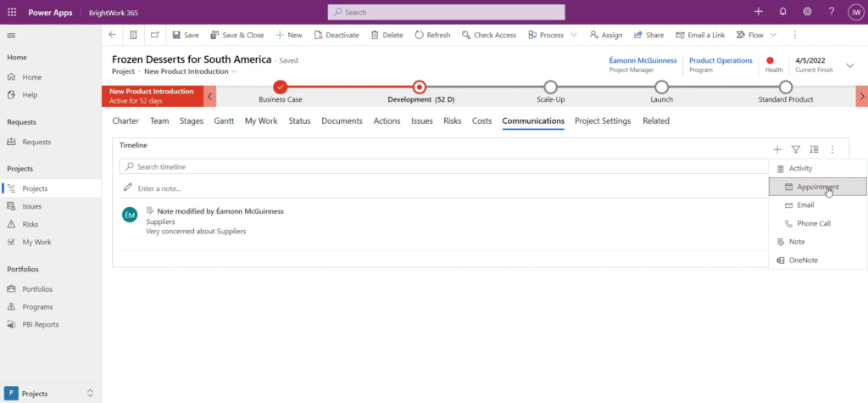Click the Save & Close button

pos(236,35)
